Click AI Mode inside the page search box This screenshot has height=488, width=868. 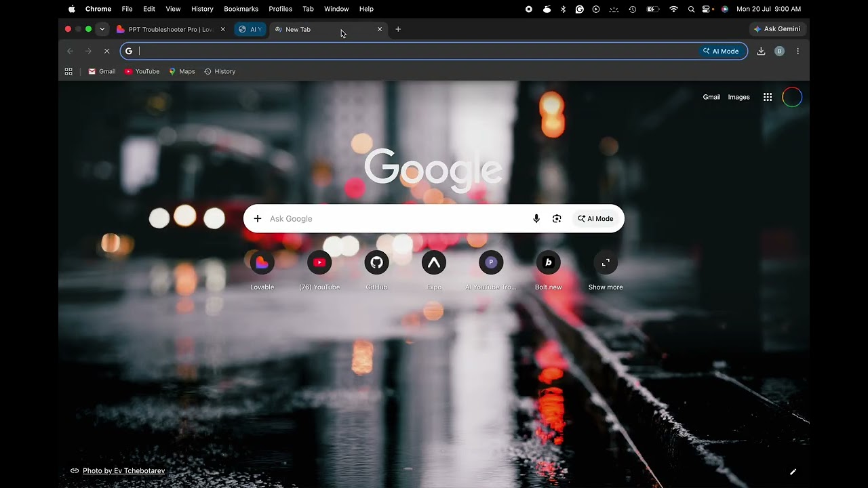(x=595, y=218)
